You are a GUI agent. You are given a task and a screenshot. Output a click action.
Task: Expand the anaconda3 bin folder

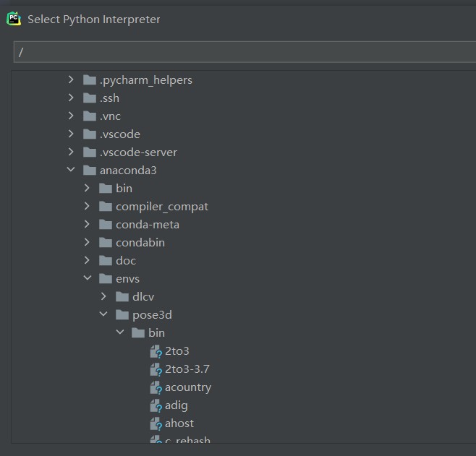pyautogui.click(x=87, y=188)
